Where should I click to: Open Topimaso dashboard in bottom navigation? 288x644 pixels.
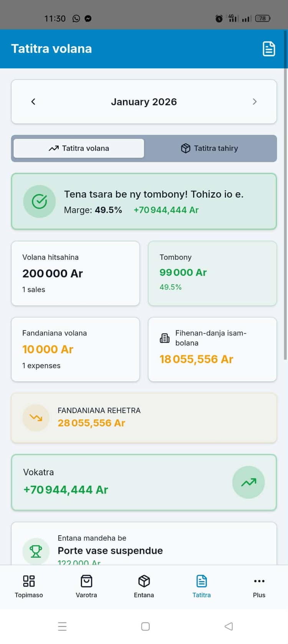(x=29, y=586)
